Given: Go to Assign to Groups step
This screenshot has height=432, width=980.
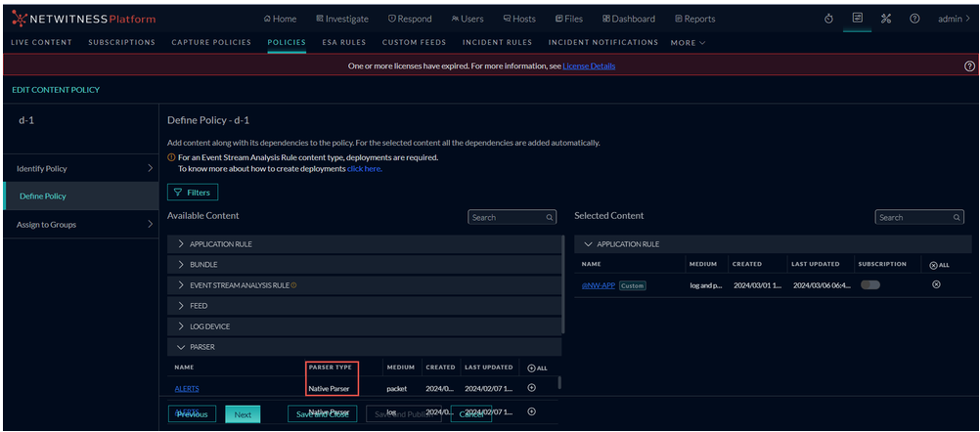Looking at the screenshot, I should tap(80, 224).
